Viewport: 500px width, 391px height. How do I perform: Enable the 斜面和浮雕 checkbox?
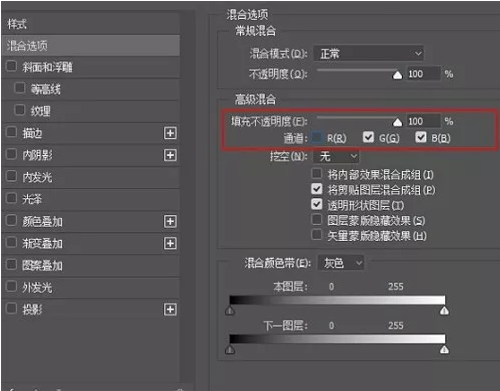11,66
